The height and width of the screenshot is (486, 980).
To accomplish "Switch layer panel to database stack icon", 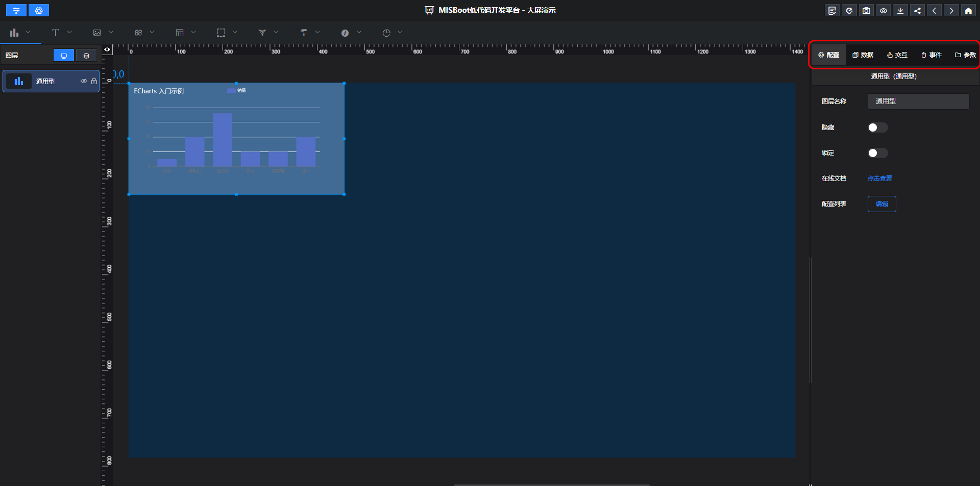I will (x=86, y=56).
